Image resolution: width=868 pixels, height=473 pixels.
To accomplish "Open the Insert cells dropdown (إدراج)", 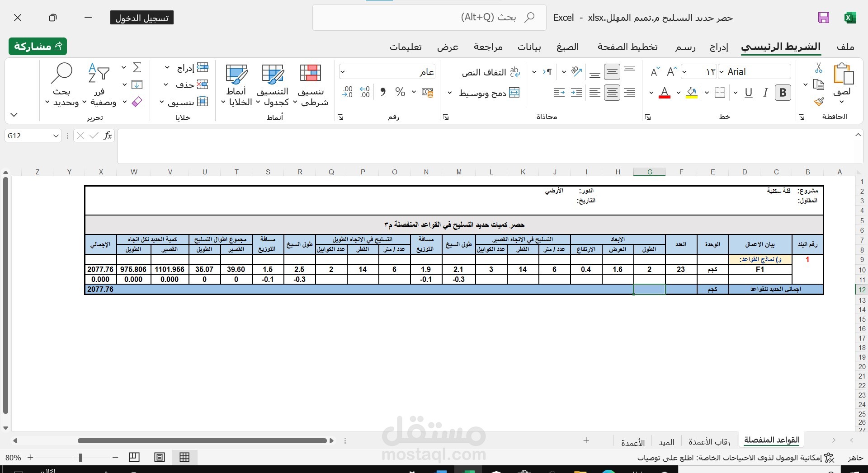I will (186, 68).
